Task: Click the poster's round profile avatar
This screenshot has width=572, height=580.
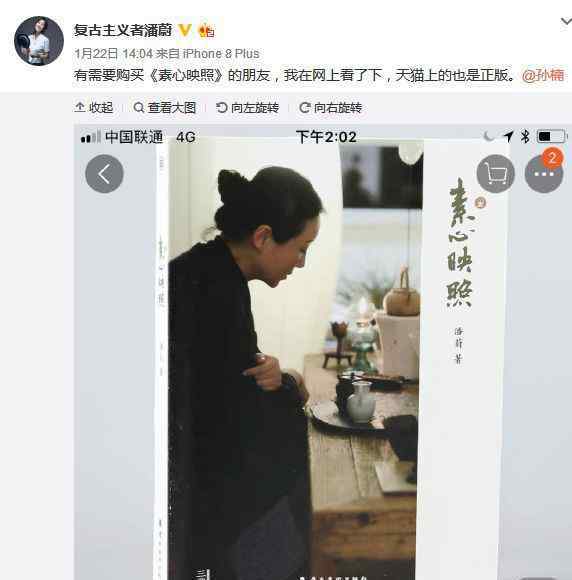Action: [x=39, y=41]
